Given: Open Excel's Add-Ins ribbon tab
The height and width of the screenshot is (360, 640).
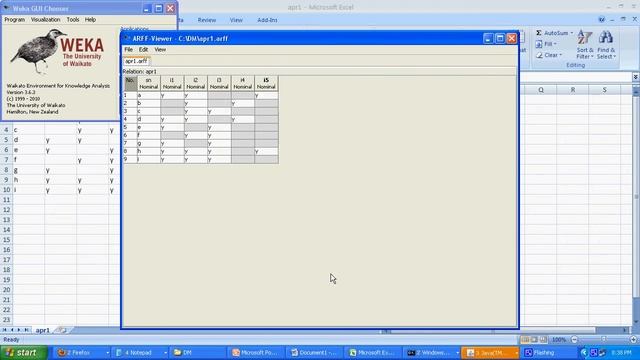Looking at the screenshot, I should point(267,20).
